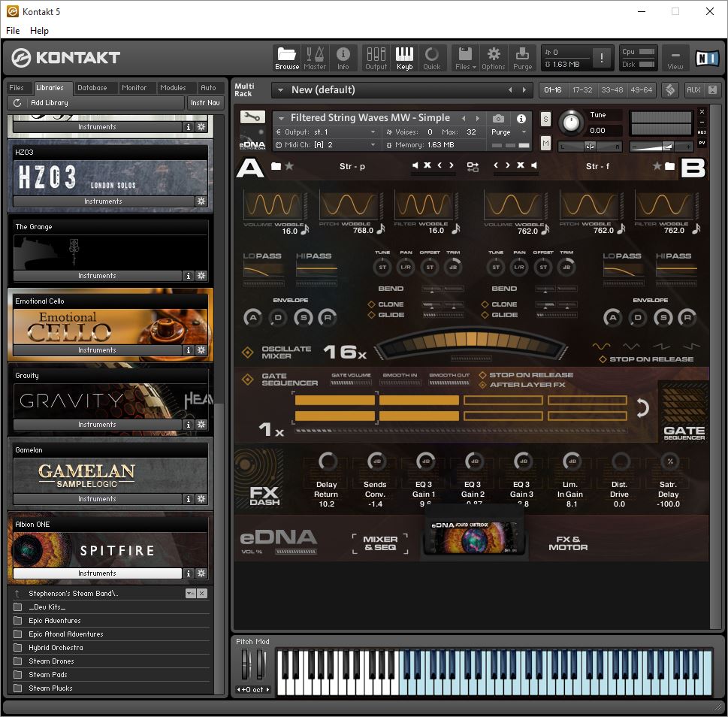Select previous multi preset arrow
Screen dimensions: 728x717
510,89
